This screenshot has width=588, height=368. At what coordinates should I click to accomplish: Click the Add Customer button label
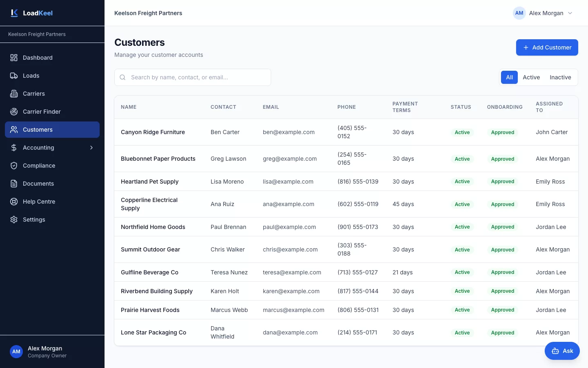[x=552, y=47]
